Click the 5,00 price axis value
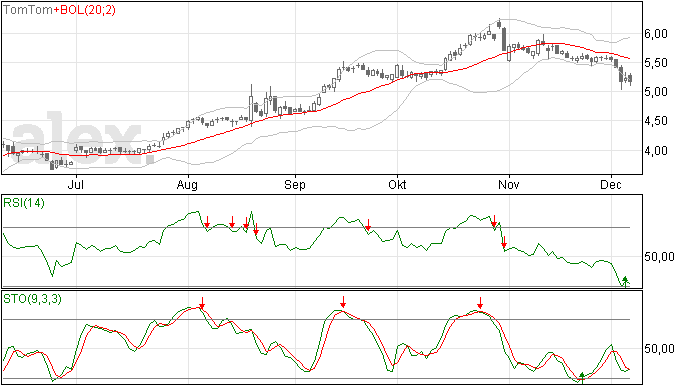The image size is (690, 387). (x=656, y=92)
